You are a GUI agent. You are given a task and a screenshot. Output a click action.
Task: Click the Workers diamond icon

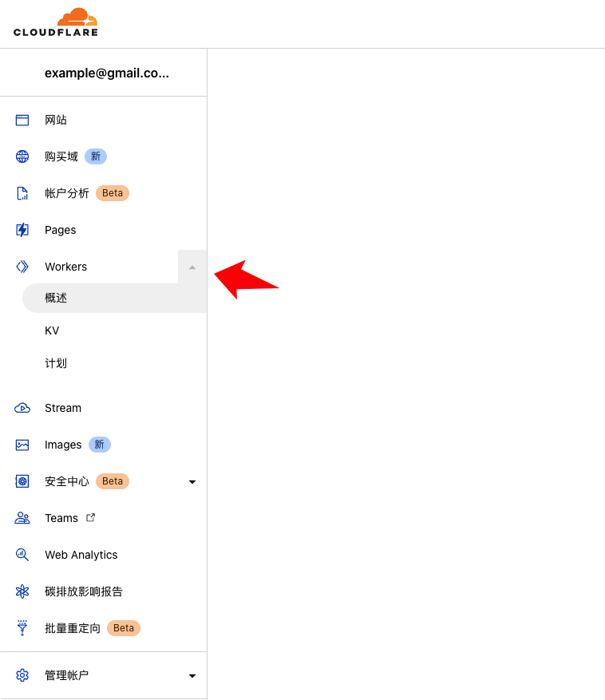click(22, 267)
